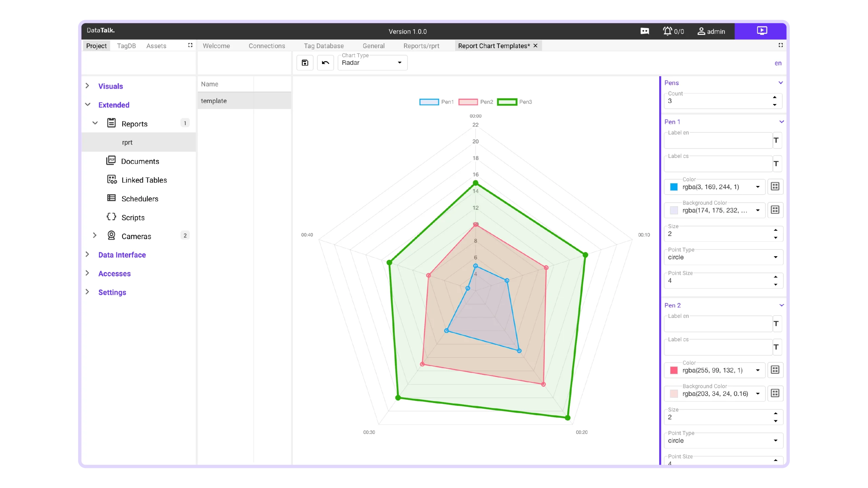The width and height of the screenshot is (868, 488).
Task: Open palette grid for Pen 2 Color
Action: click(x=775, y=370)
